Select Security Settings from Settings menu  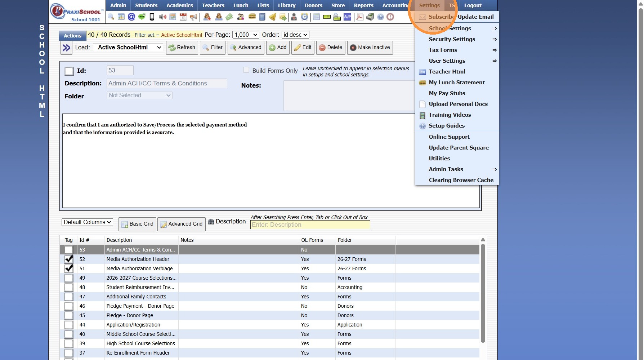(x=452, y=39)
